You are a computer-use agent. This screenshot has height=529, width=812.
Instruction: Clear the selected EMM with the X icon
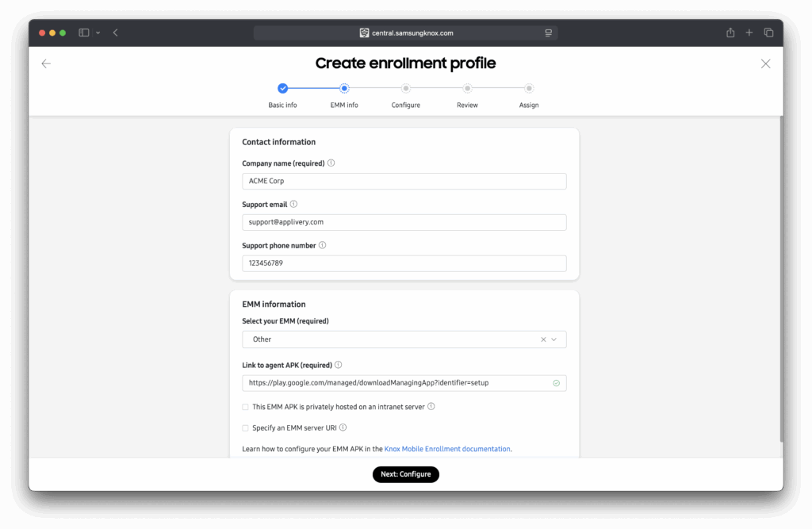click(543, 339)
